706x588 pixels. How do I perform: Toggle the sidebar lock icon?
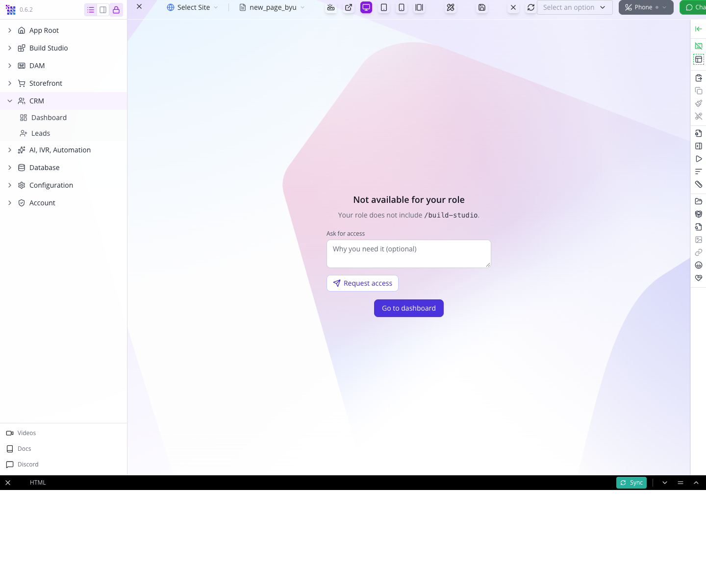click(x=116, y=10)
